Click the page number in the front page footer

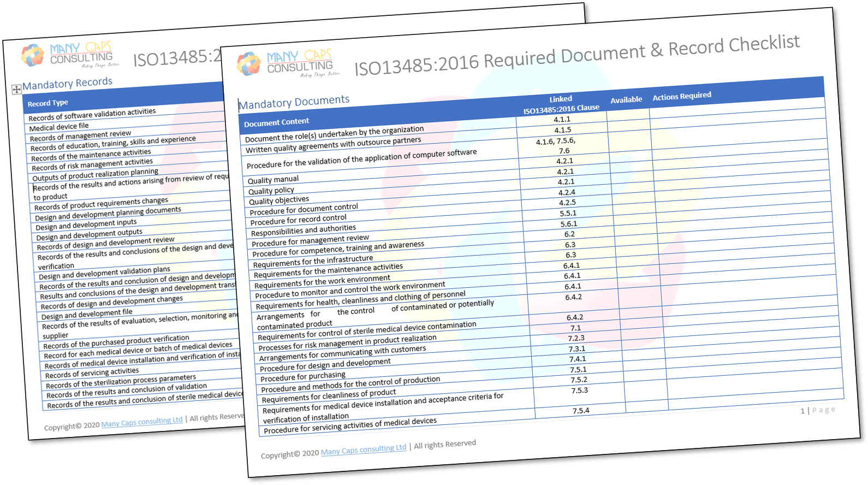[802, 411]
